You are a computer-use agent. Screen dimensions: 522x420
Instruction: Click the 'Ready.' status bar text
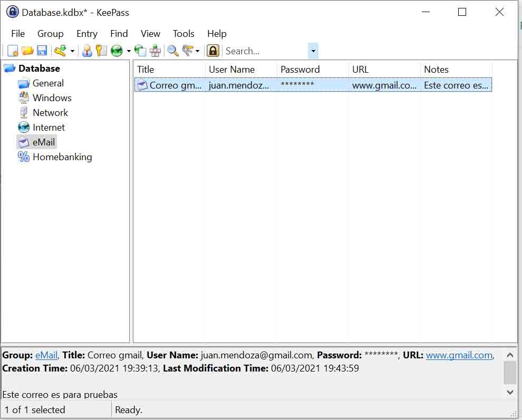tap(129, 409)
